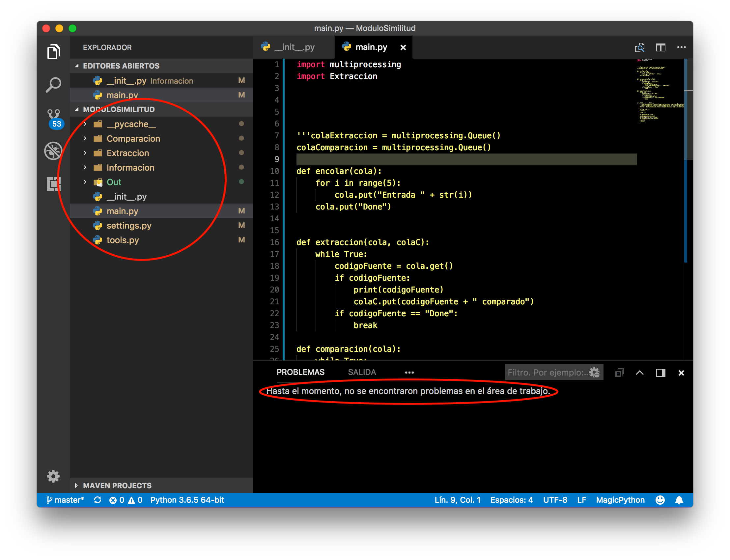730x560 pixels.
Task: Open editor More Actions ellipsis menu
Action: tap(681, 47)
